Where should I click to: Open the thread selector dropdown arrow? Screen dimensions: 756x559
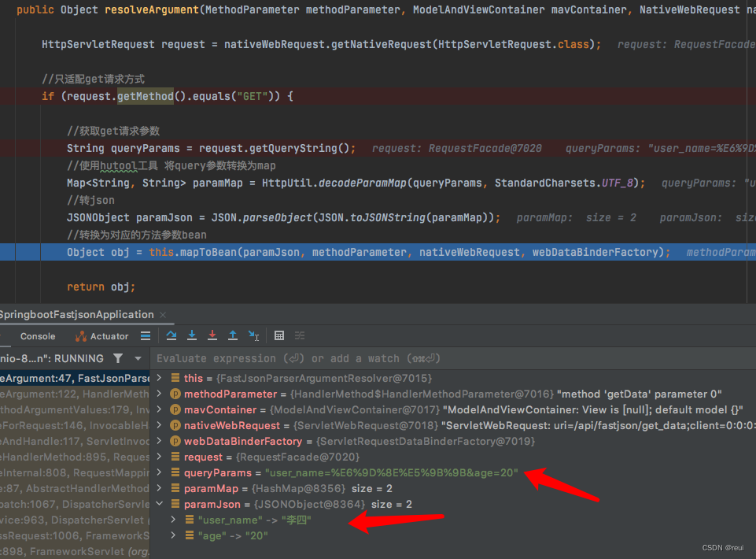click(x=138, y=359)
